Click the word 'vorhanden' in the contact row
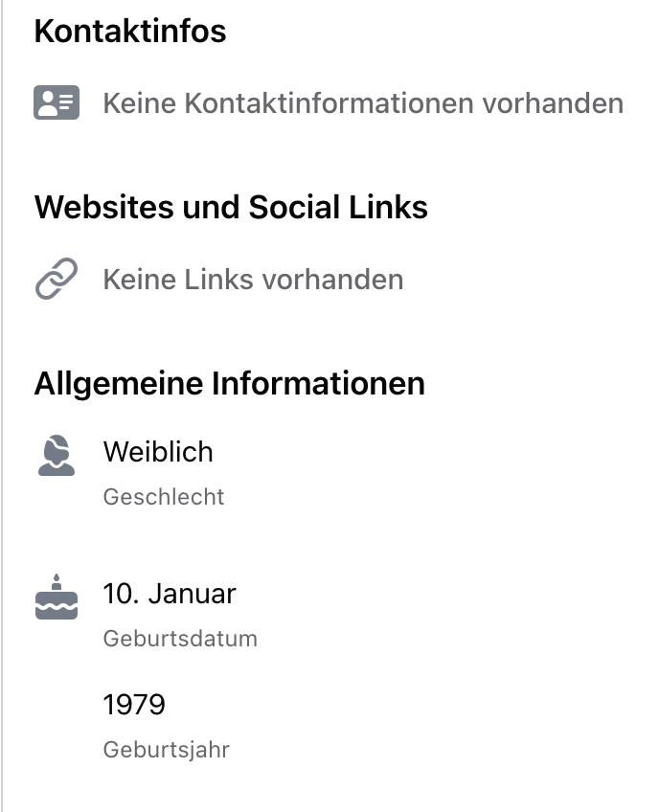This screenshot has height=812, width=659. point(554,103)
